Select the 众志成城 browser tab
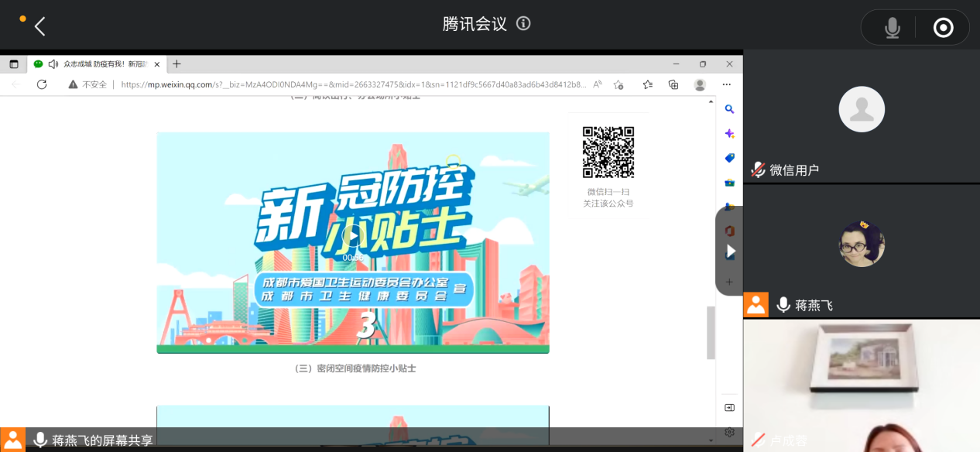The image size is (980, 452). [97, 64]
